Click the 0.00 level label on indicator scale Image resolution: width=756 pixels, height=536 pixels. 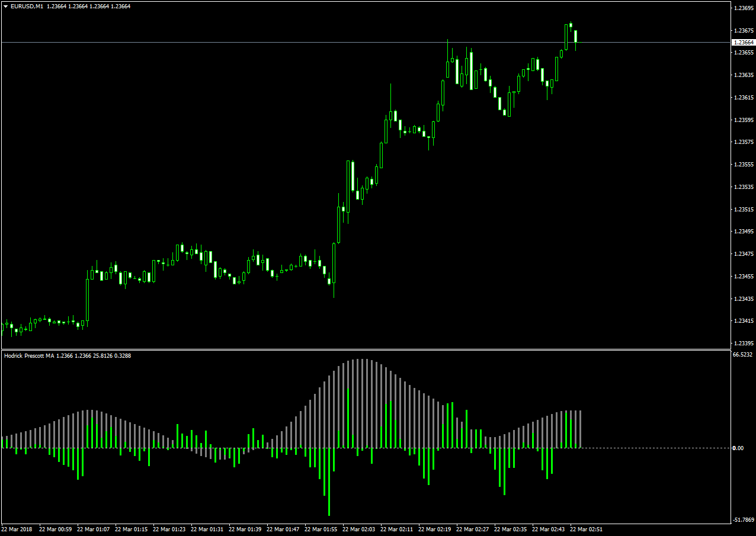tap(738, 448)
